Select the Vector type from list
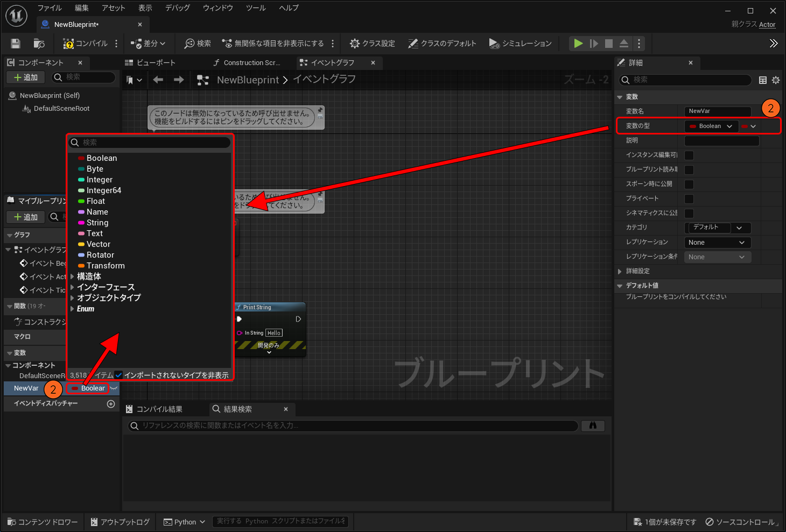Viewport: 786px width, 532px height. 98,244
